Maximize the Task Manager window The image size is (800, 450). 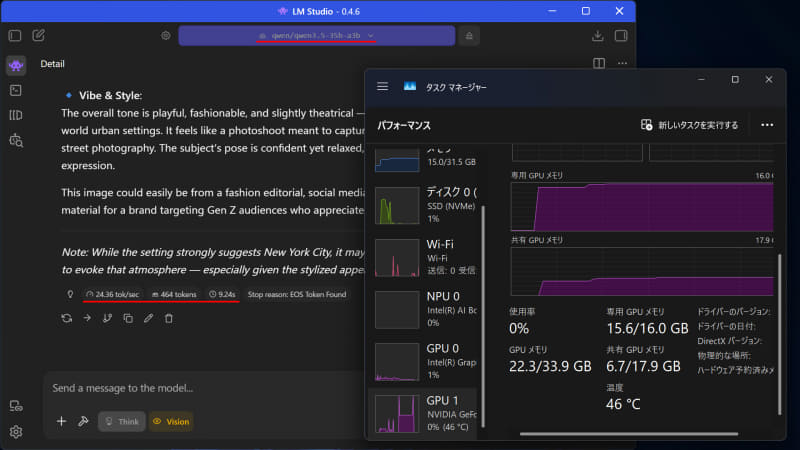(x=735, y=80)
